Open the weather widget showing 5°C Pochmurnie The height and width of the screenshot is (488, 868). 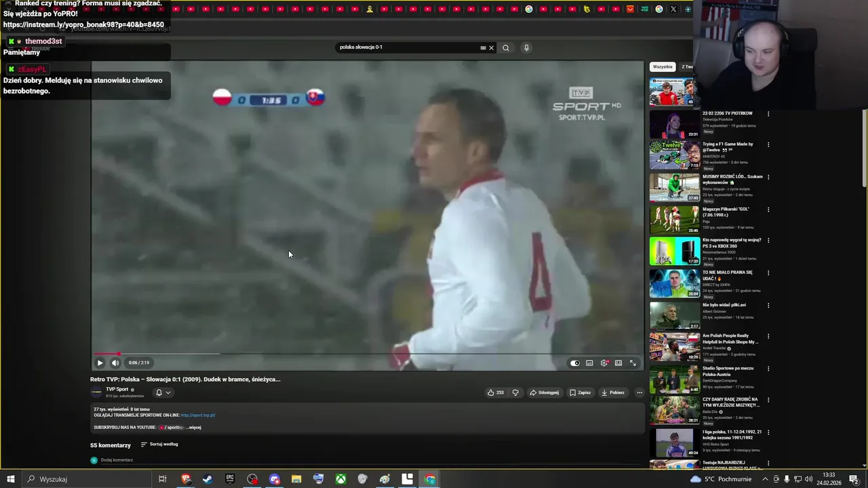(x=721, y=479)
